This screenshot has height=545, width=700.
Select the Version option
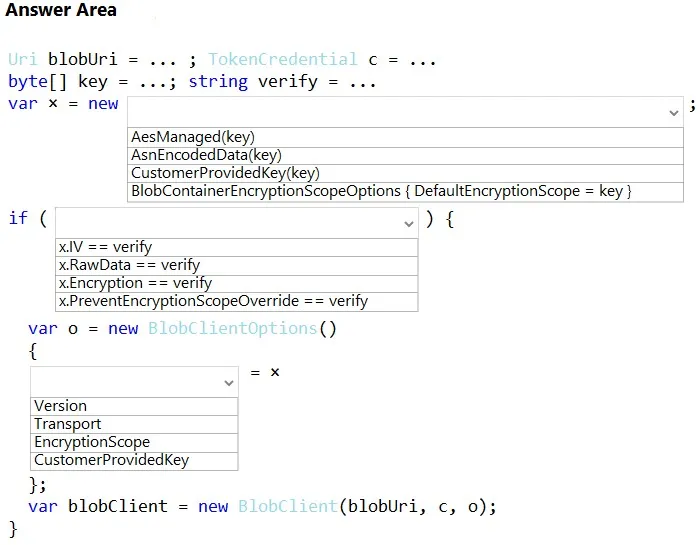(x=134, y=406)
